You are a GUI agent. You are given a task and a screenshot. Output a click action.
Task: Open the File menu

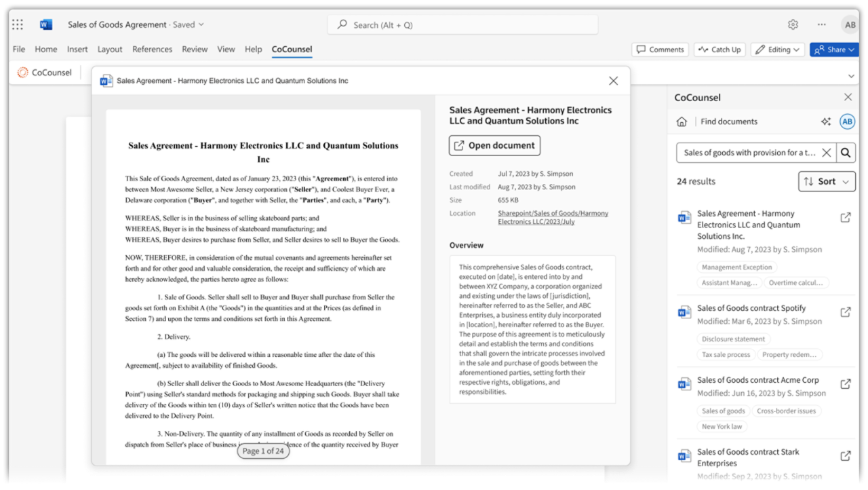coord(19,50)
